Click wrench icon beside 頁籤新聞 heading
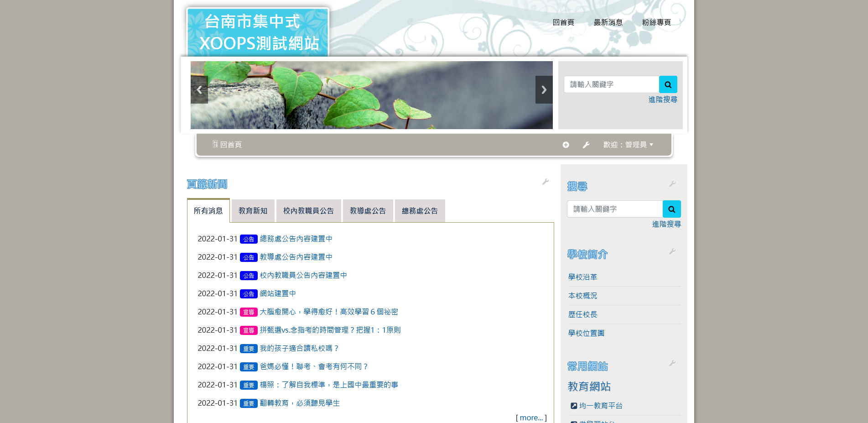868x423 pixels. point(545,182)
